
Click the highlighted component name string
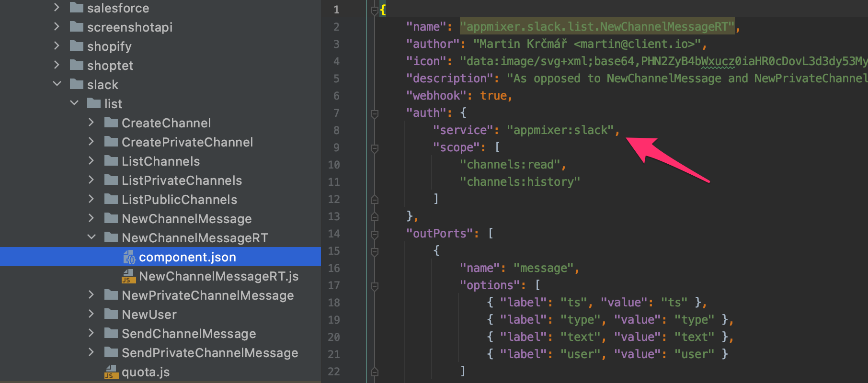(x=597, y=26)
